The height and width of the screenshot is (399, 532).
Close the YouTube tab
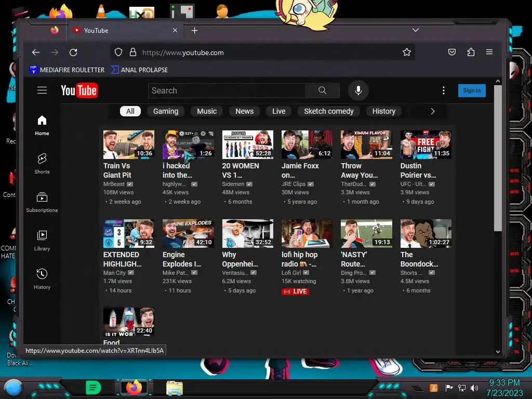pos(175,30)
